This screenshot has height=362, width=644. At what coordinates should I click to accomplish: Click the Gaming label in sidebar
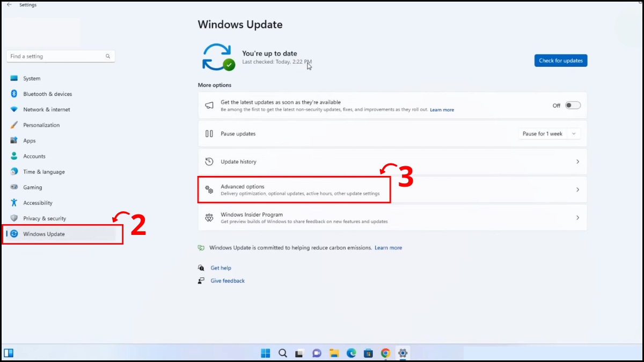tap(33, 187)
